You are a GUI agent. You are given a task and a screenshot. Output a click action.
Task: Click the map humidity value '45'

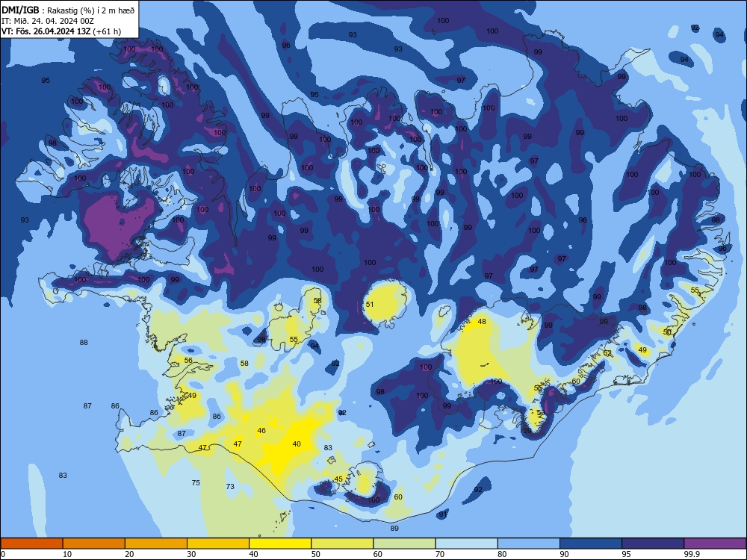click(x=338, y=479)
